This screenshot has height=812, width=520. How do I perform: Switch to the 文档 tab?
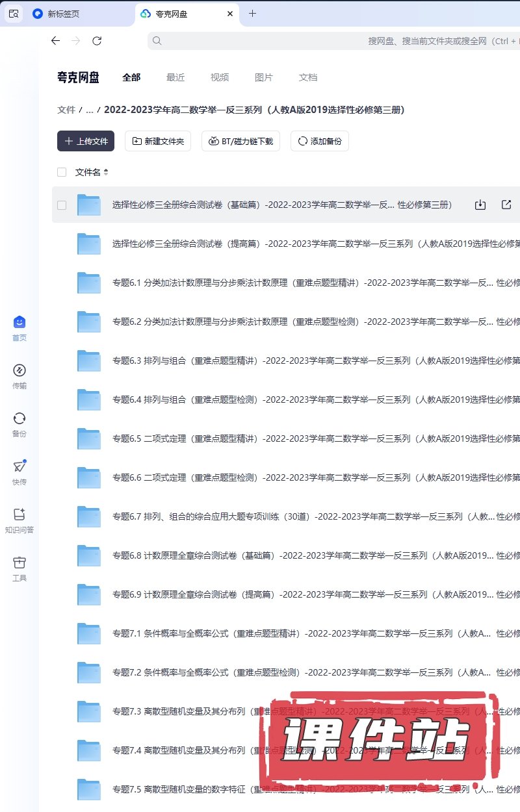(308, 77)
